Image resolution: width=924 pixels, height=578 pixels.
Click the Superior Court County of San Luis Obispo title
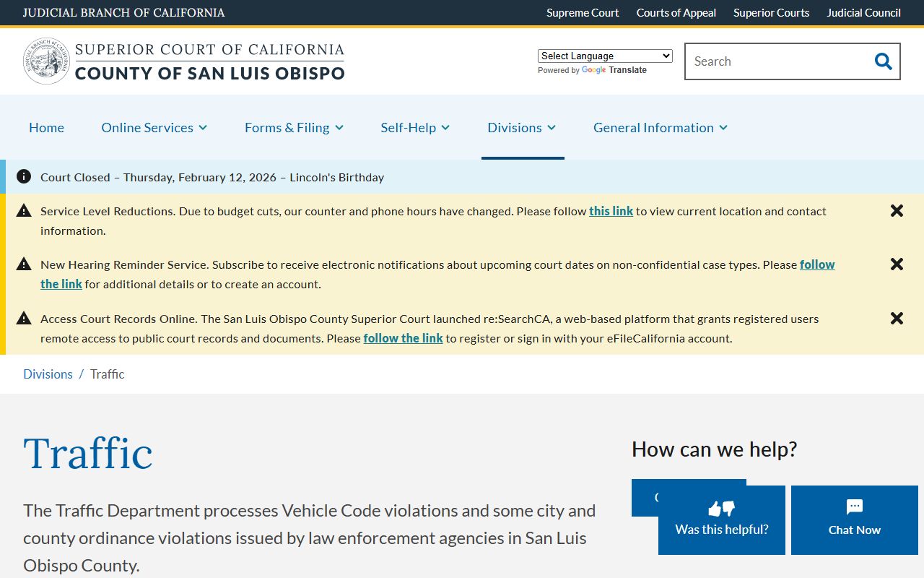click(x=209, y=61)
